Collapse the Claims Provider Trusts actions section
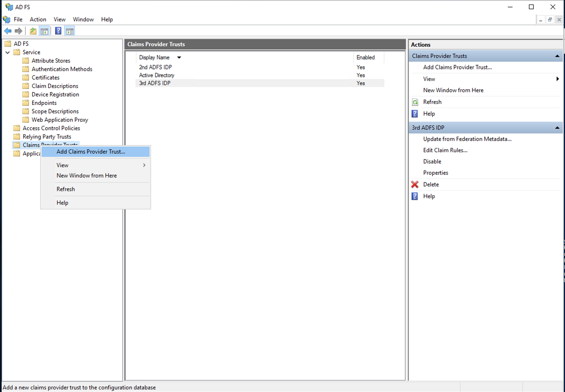565x392 pixels. click(x=557, y=56)
